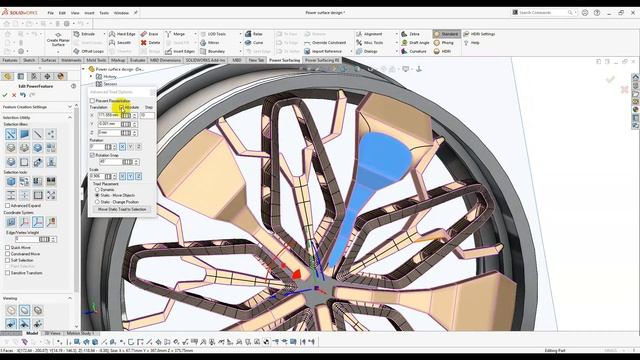Open Alignment dropdown arrow

[396, 34]
